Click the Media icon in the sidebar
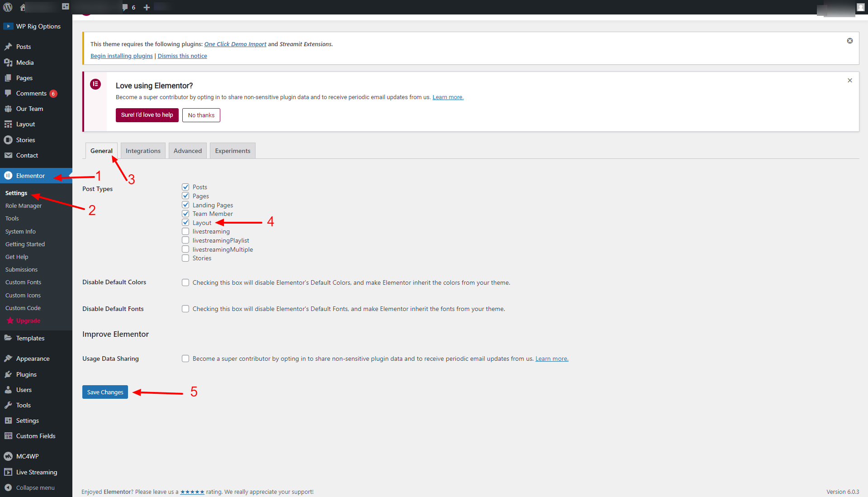Image resolution: width=868 pixels, height=497 pixels. click(x=8, y=62)
